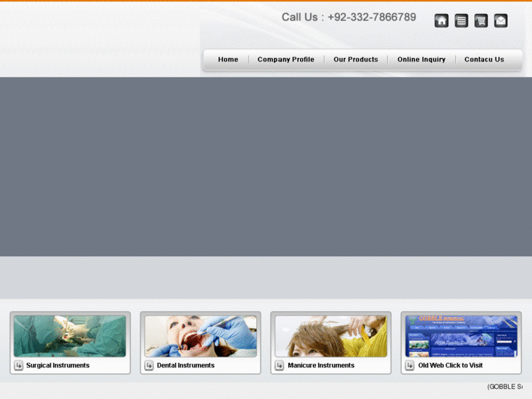The image size is (532, 399).
Task: Click the Call Us phone number text
Action: tap(349, 17)
